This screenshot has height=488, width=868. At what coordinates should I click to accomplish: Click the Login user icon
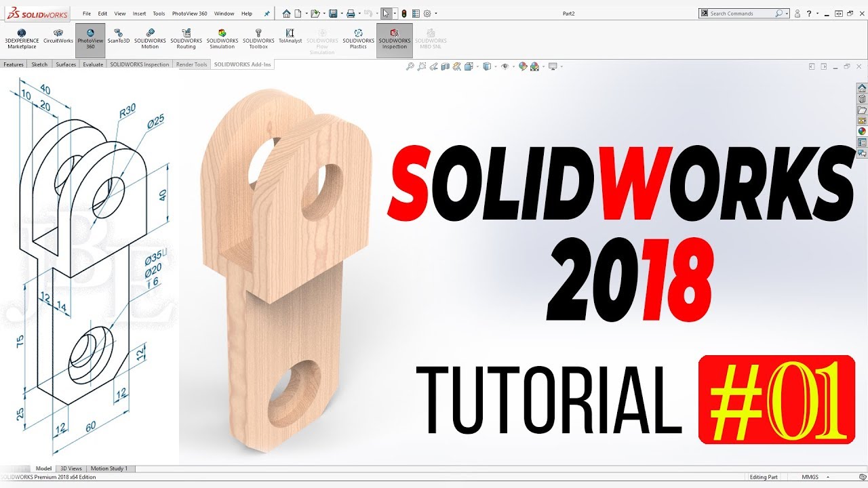point(797,14)
